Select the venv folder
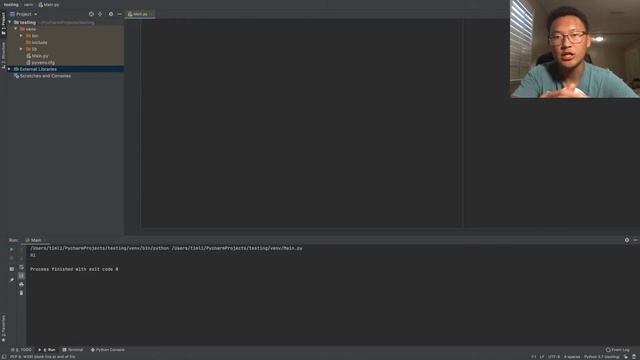The width and height of the screenshot is (640, 360). click(28, 29)
